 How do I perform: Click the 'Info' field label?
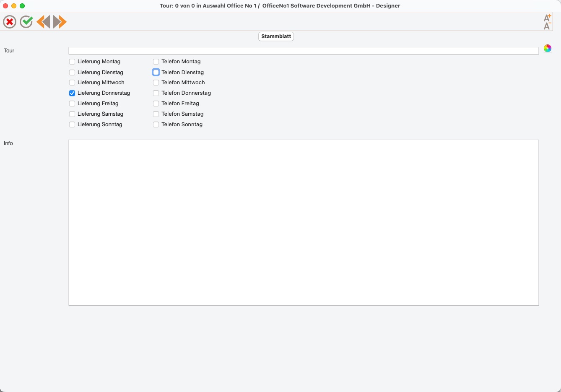tap(8, 143)
